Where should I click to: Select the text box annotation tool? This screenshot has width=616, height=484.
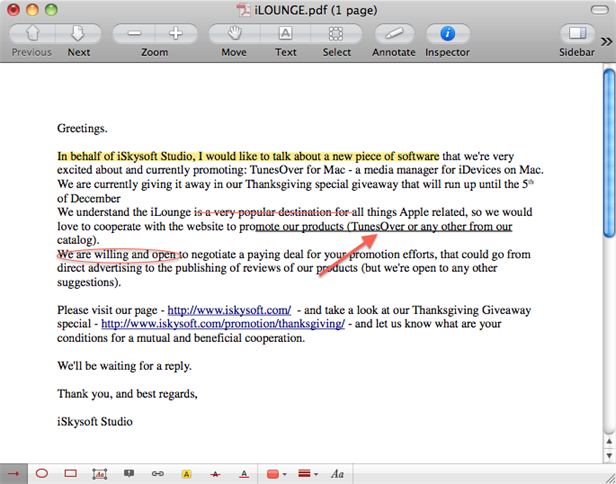[x=99, y=474]
